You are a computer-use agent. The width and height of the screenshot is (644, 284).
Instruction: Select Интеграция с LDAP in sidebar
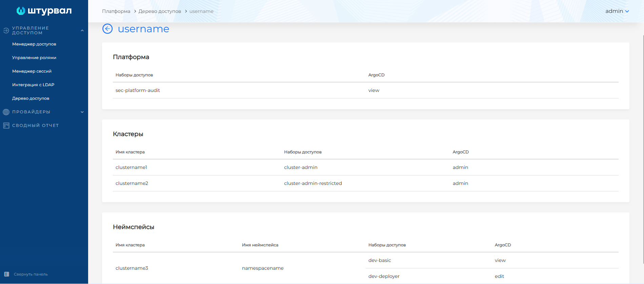tap(33, 85)
